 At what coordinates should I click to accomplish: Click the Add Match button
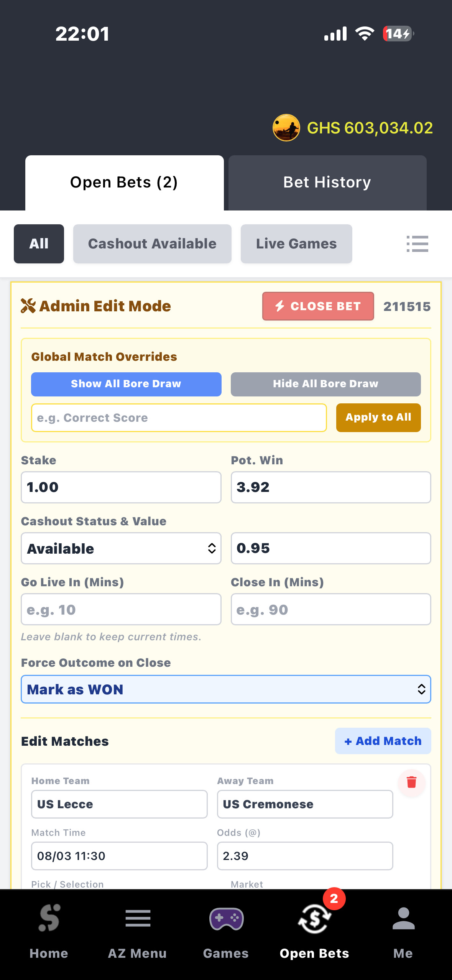pos(383,741)
